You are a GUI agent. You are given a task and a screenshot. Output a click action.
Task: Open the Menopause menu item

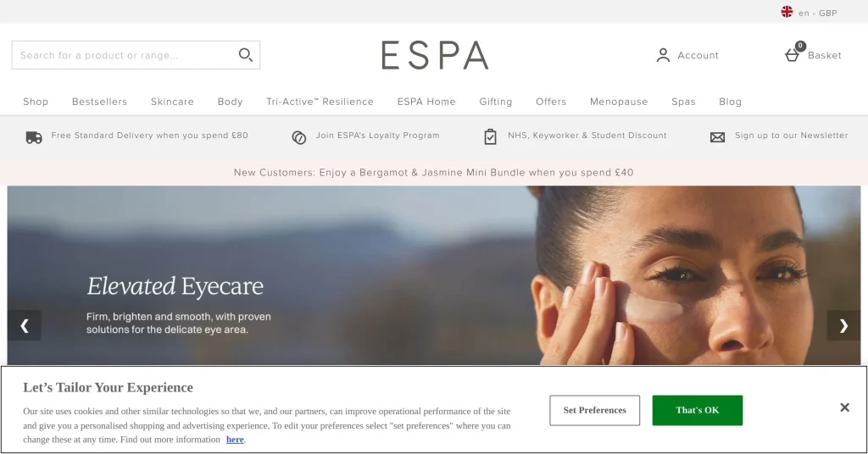coord(618,102)
